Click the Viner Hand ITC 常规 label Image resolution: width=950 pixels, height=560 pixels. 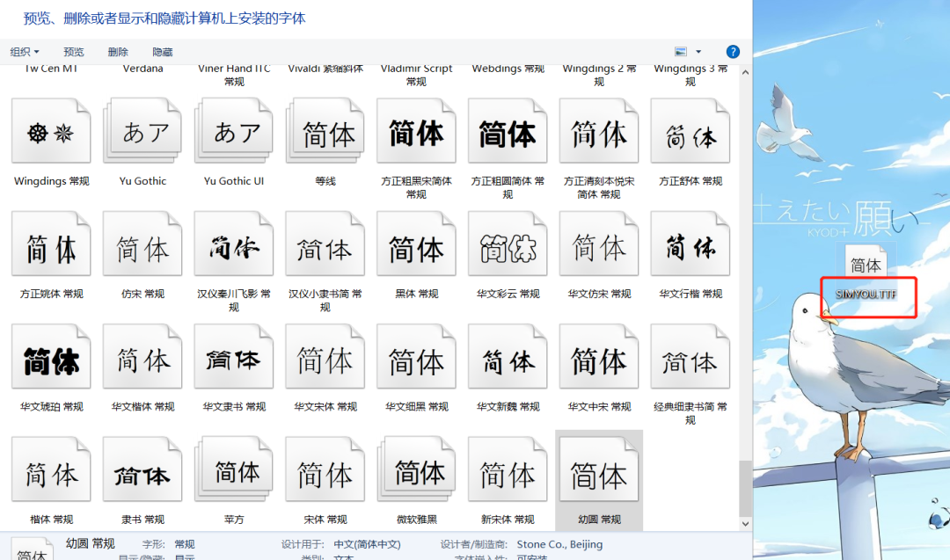pos(234,75)
